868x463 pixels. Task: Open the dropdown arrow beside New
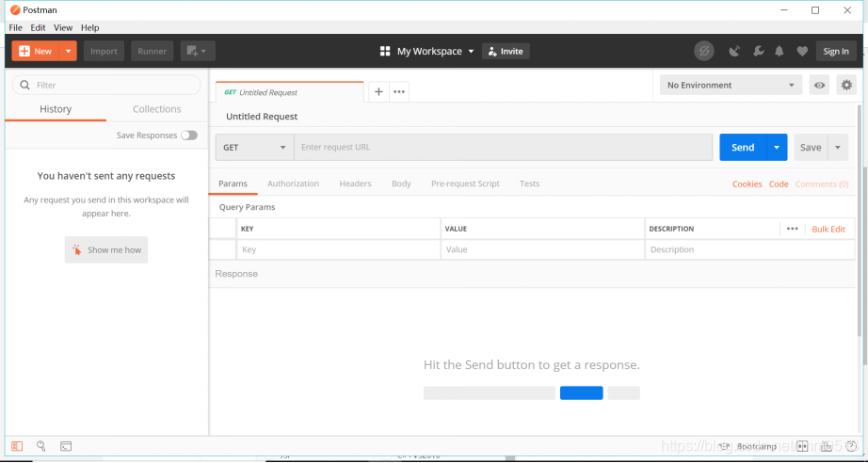(x=68, y=51)
